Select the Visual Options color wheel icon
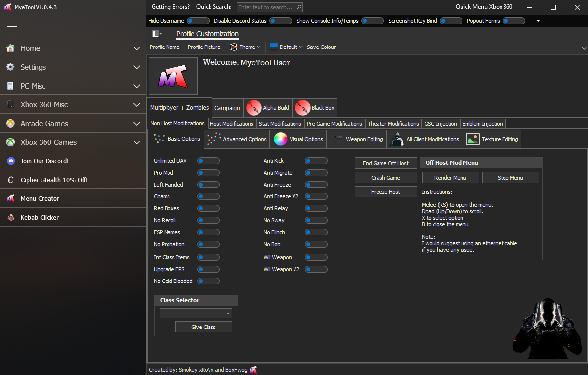The height and width of the screenshot is (375, 588). pyautogui.click(x=279, y=139)
